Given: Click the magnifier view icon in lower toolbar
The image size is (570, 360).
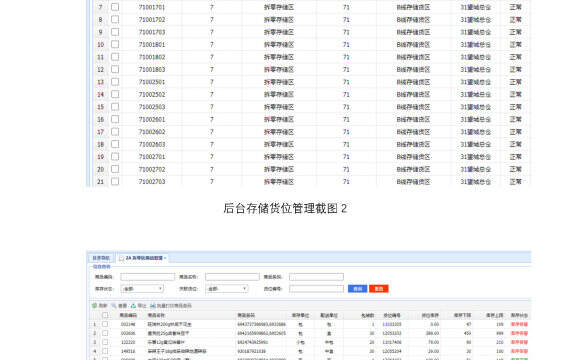Looking at the screenshot, I should [x=114, y=305].
